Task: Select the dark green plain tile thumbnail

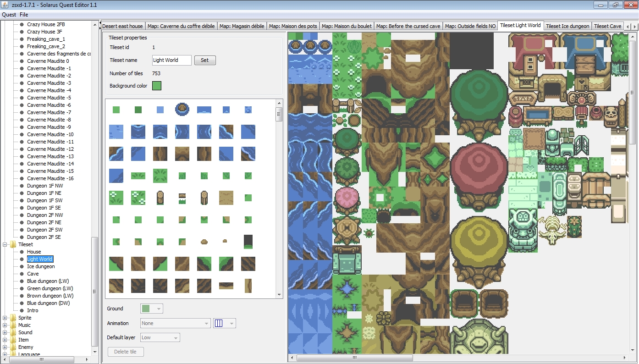Action: coord(138,110)
